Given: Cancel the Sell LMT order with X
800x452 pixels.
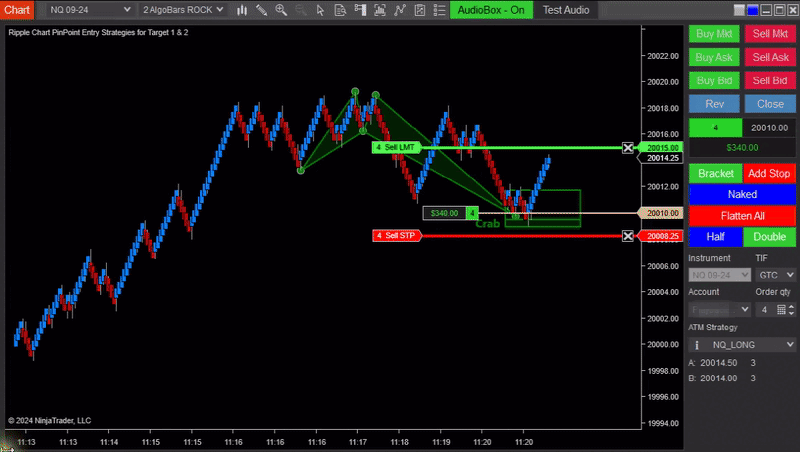Looking at the screenshot, I should (628, 148).
